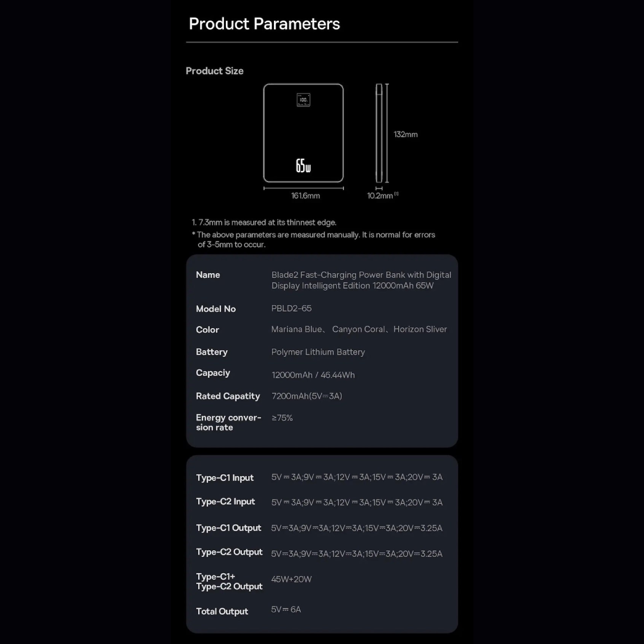Click the power bank front view diagram

pos(303,133)
